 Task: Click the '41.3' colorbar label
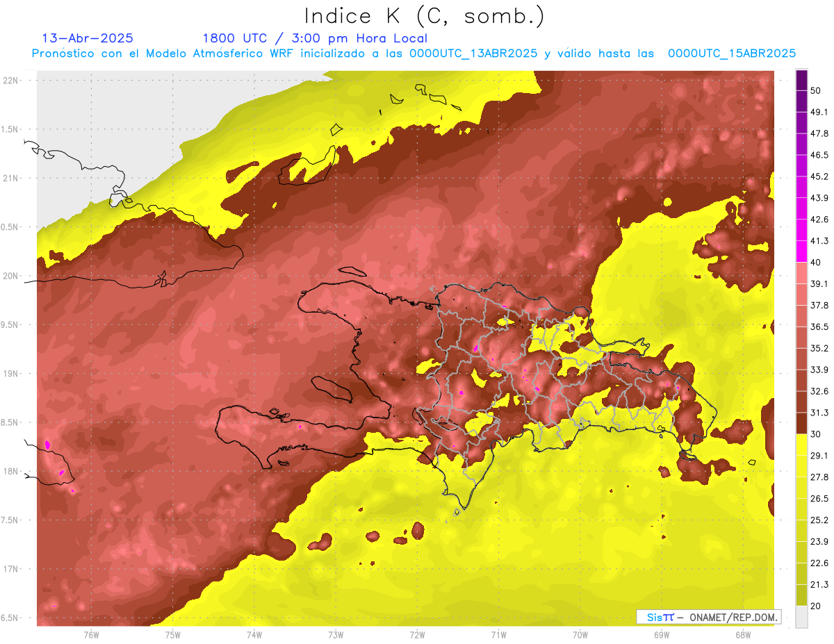[819, 241]
